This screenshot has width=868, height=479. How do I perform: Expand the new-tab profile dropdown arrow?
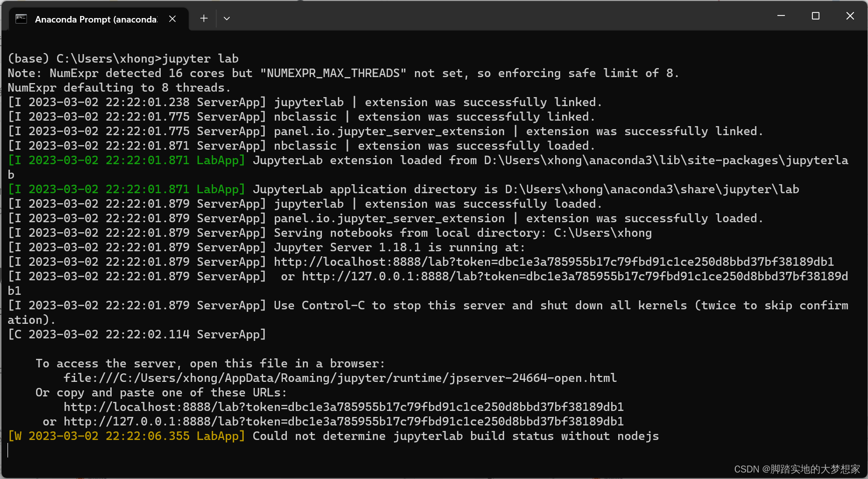227,19
